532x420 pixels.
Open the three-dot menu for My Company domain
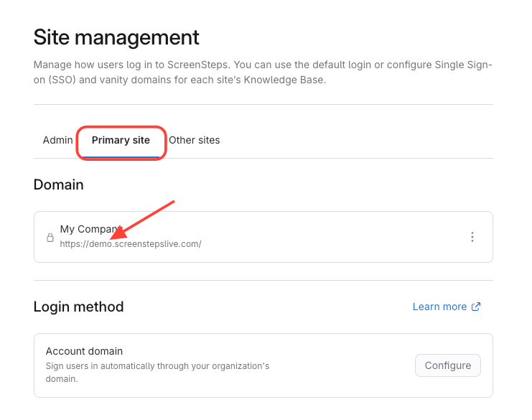click(x=472, y=237)
